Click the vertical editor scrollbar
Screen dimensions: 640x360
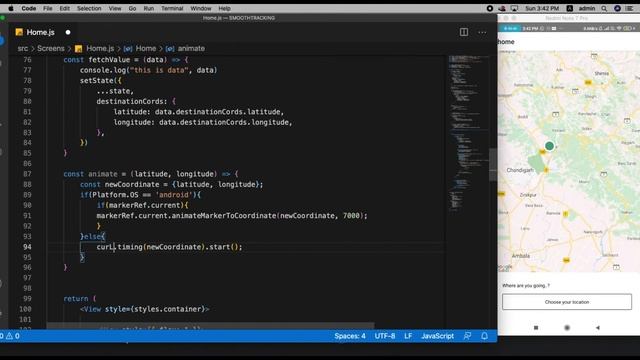click(493, 164)
